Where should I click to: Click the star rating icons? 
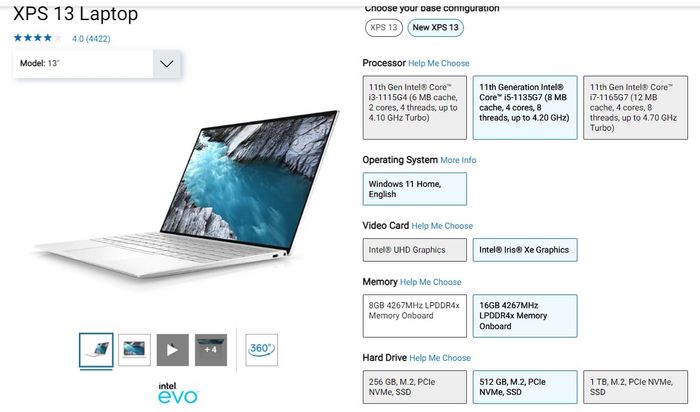pyautogui.click(x=38, y=38)
